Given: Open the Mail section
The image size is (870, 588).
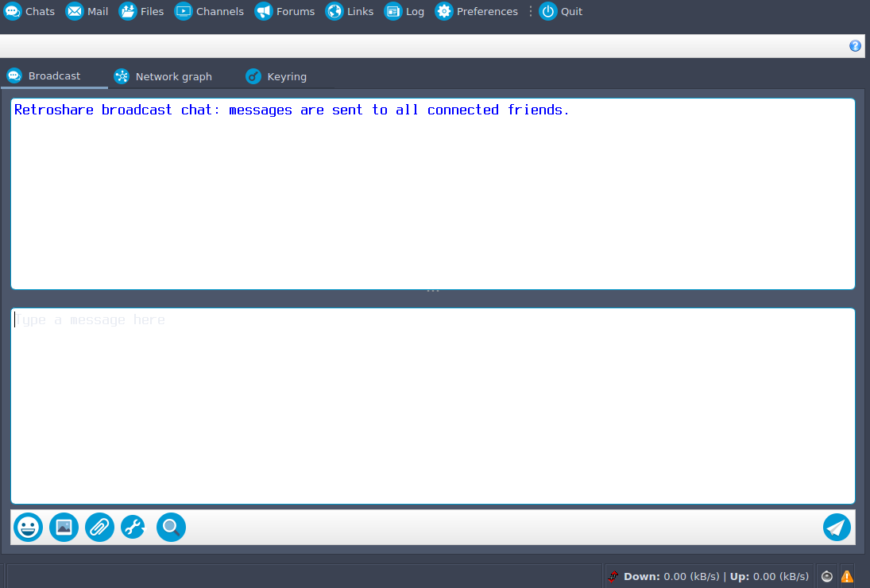Looking at the screenshot, I should 87,11.
